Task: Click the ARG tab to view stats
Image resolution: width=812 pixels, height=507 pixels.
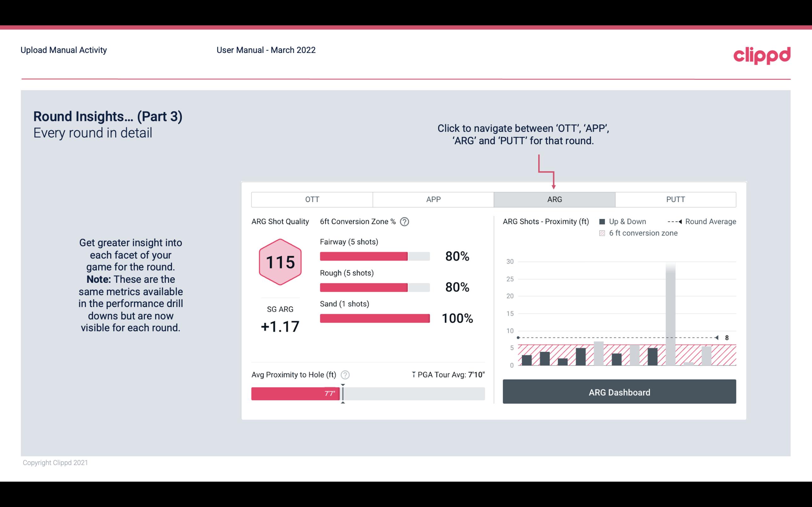Action: [553, 199]
